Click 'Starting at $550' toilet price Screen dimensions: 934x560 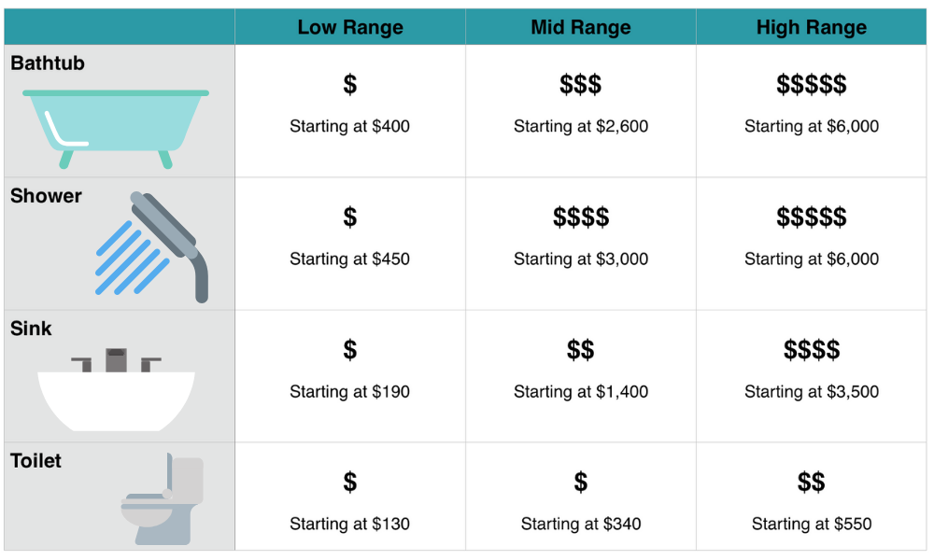tap(812, 524)
